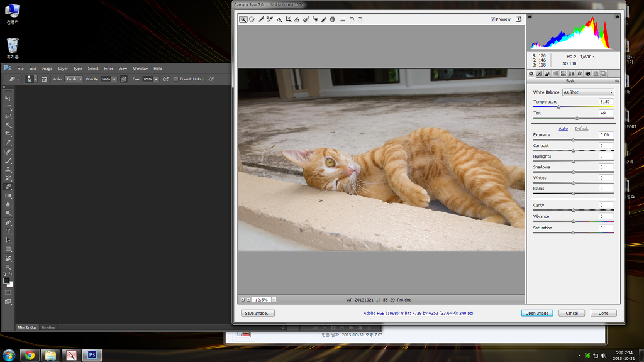Open the Effects (fx) panel tab

579,74
